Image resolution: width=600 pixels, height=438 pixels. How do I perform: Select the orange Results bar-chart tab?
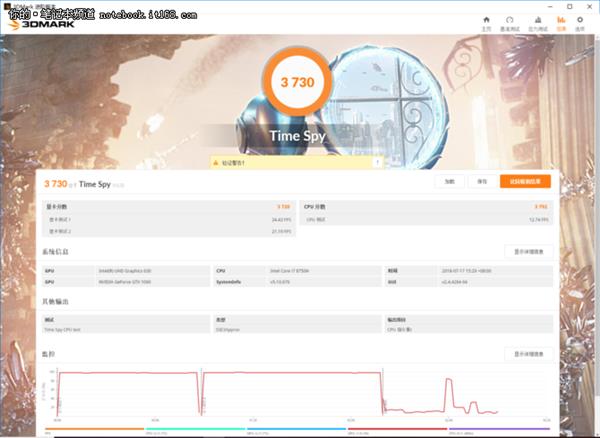(x=561, y=23)
